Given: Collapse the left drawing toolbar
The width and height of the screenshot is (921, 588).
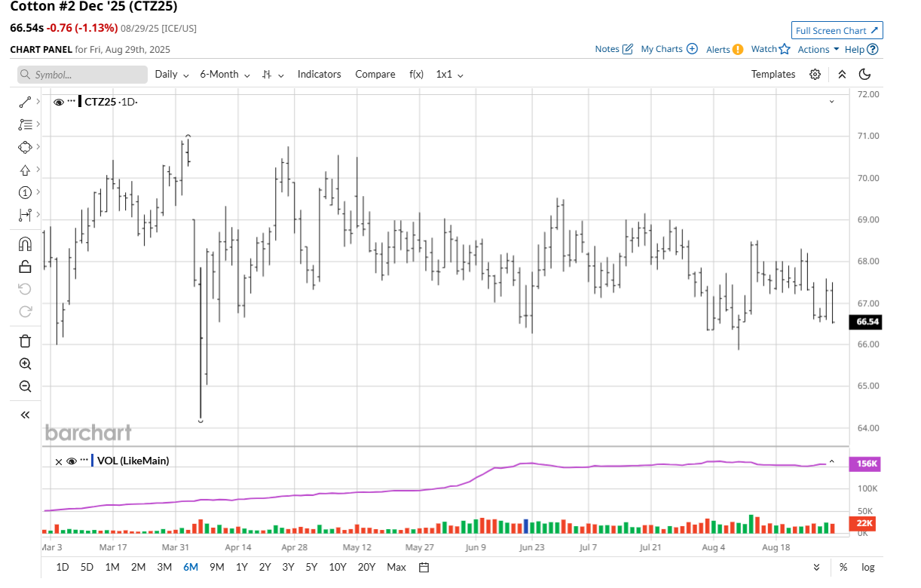Looking at the screenshot, I should [x=25, y=415].
